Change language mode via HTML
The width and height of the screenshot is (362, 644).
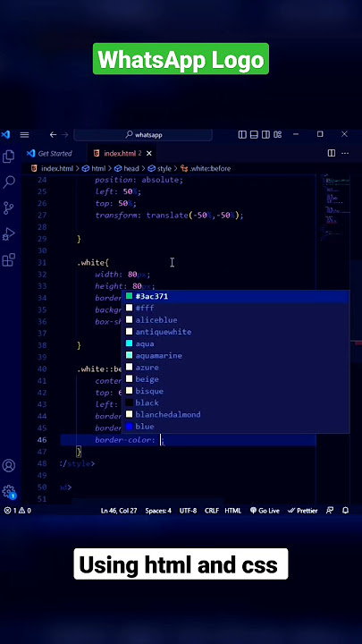coord(233,511)
